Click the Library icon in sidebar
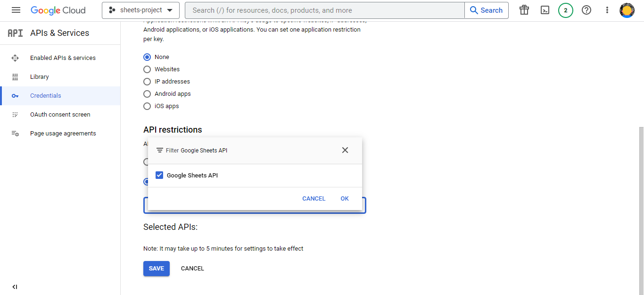This screenshot has width=644, height=295. [x=15, y=77]
